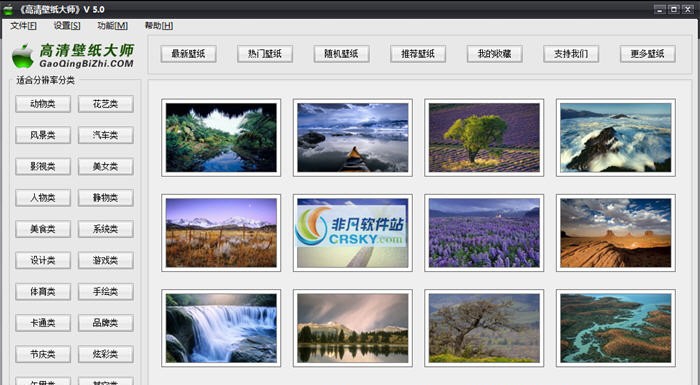Select the bare gnarled tree thumbnail
Viewport: 700px width, 385px height.
484,328
